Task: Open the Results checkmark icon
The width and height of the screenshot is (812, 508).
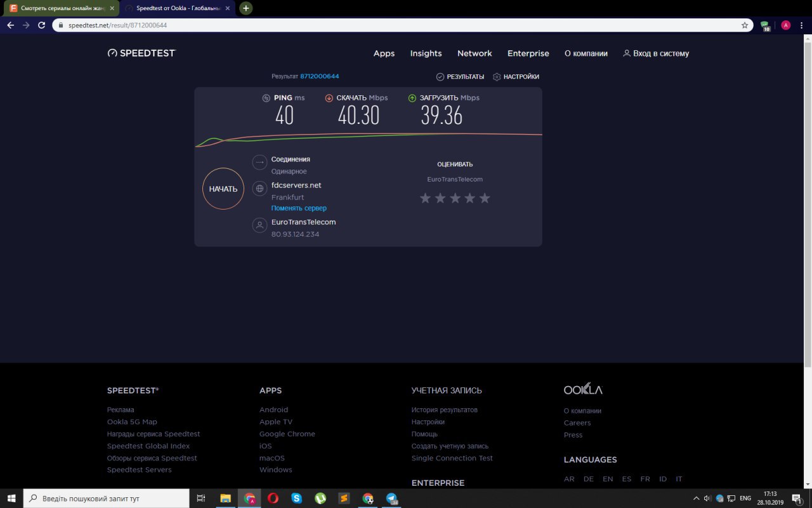Action: click(440, 77)
